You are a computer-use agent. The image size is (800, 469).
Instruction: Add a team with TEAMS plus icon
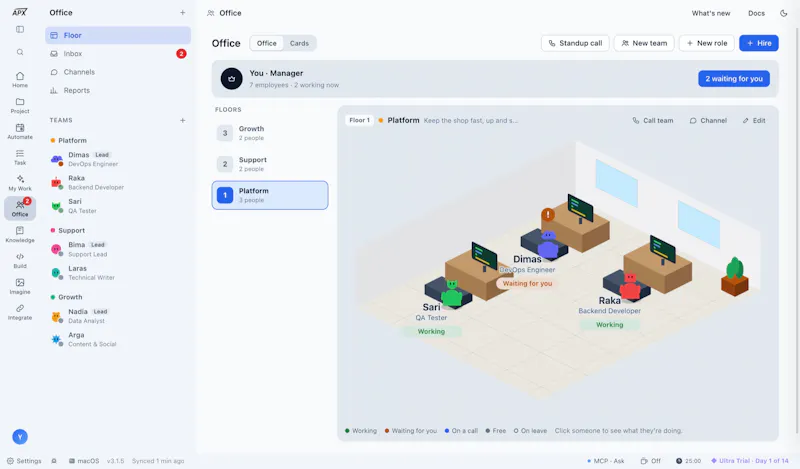(x=183, y=120)
